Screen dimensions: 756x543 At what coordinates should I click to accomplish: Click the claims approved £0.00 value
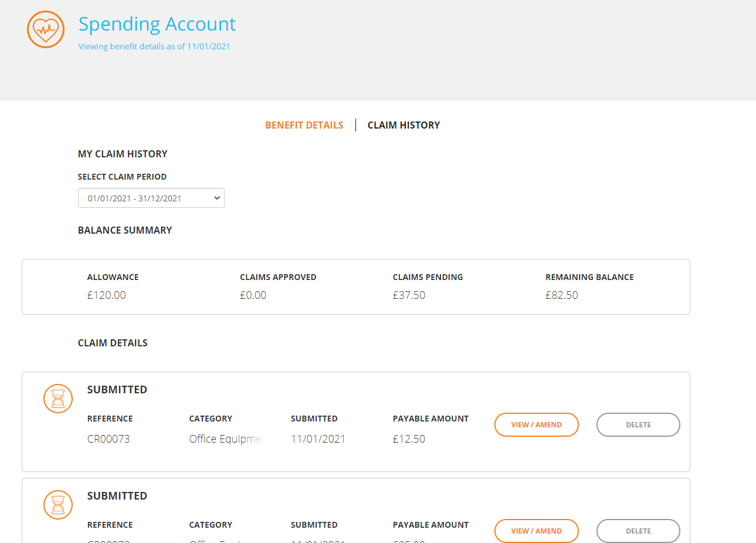[x=253, y=295]
